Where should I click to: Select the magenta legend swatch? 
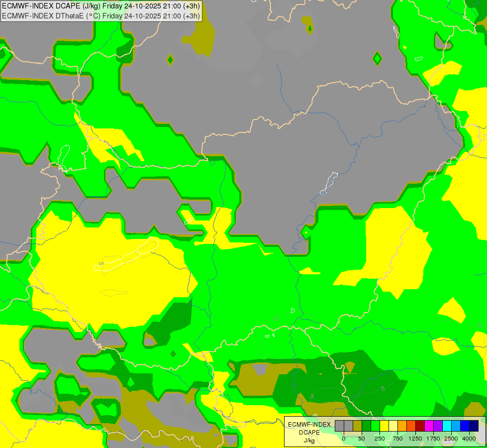click(x=429, y=426)
